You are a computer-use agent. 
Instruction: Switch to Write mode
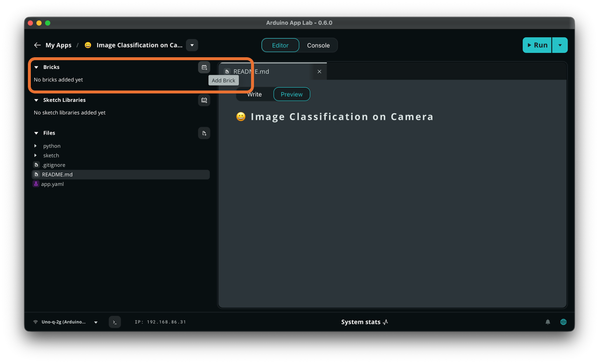pos(254,94)
